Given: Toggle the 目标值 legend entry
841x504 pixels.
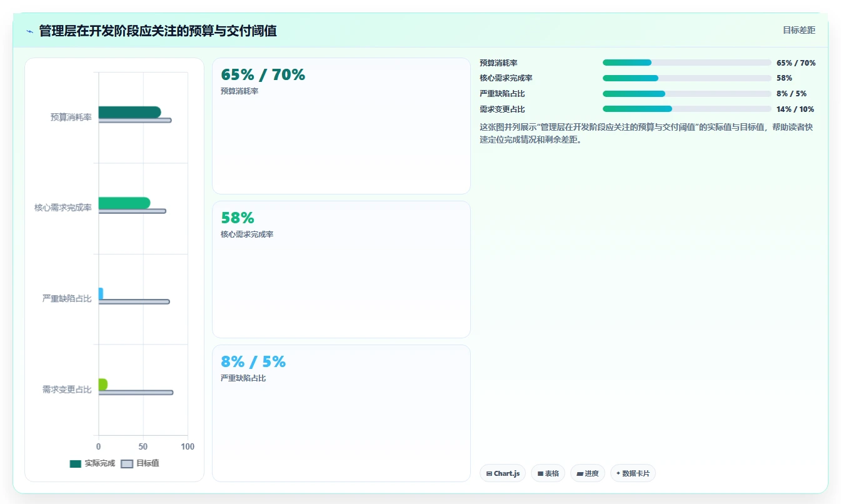Looking at the screenshot, I should (x=140, y=463).
